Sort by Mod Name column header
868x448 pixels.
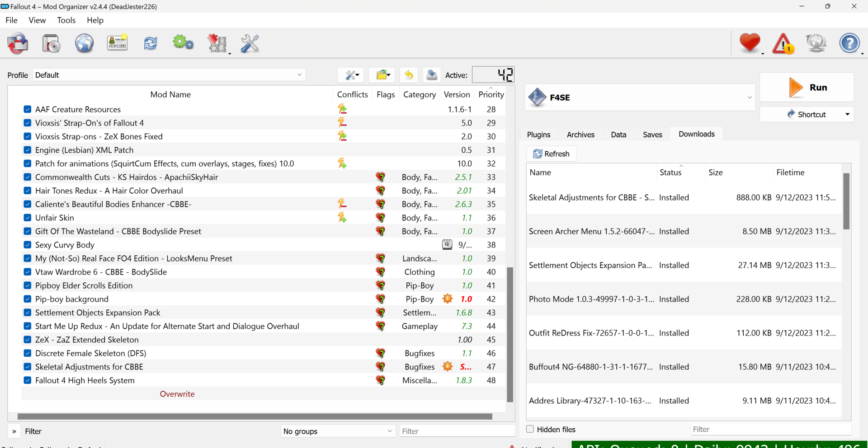pos(170,94)
